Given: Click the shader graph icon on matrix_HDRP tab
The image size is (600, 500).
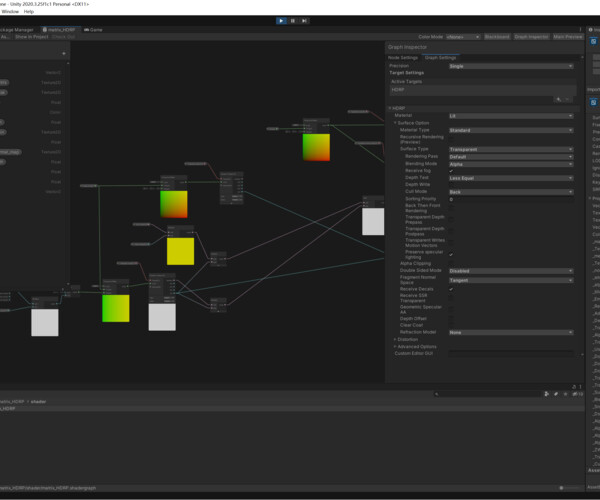Looking at the screenshot, I should coord(45,29).
